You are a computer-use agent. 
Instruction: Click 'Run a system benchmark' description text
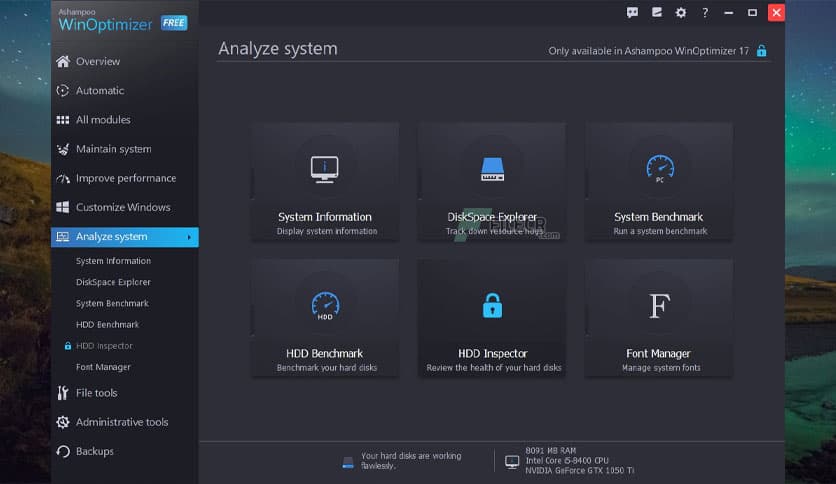(x=660, y=231)
